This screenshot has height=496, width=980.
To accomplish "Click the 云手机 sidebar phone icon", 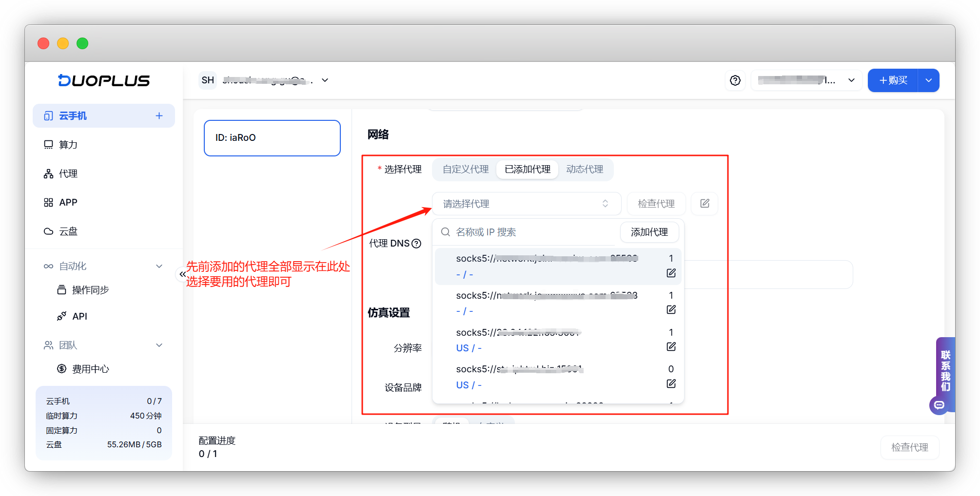I will point(48,116).
